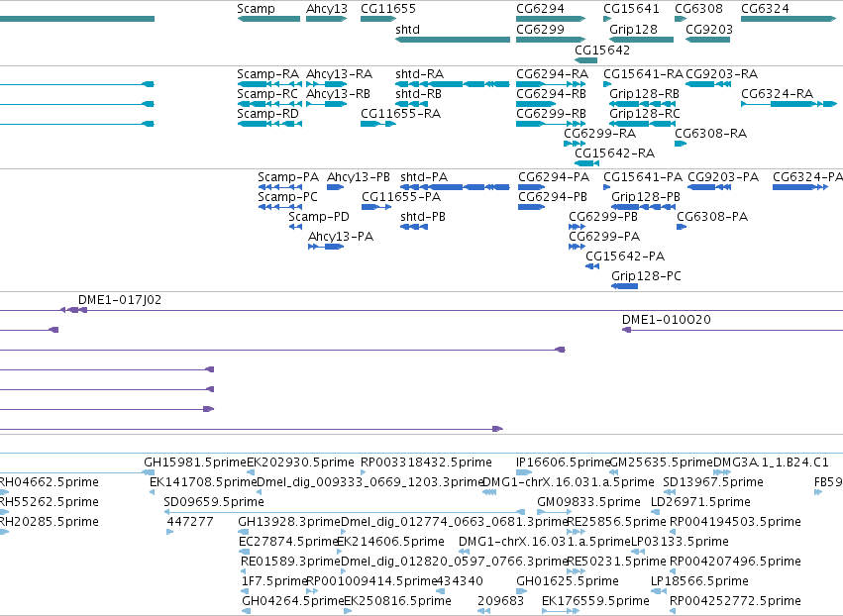Viewport: 843px width, 616px height.
Task: Select the CG6294-PA protein label
Action: 554,177
